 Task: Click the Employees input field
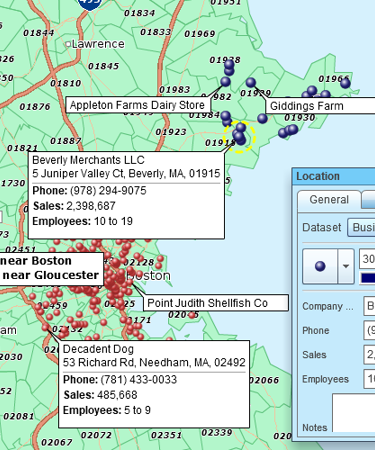[369, 379]
